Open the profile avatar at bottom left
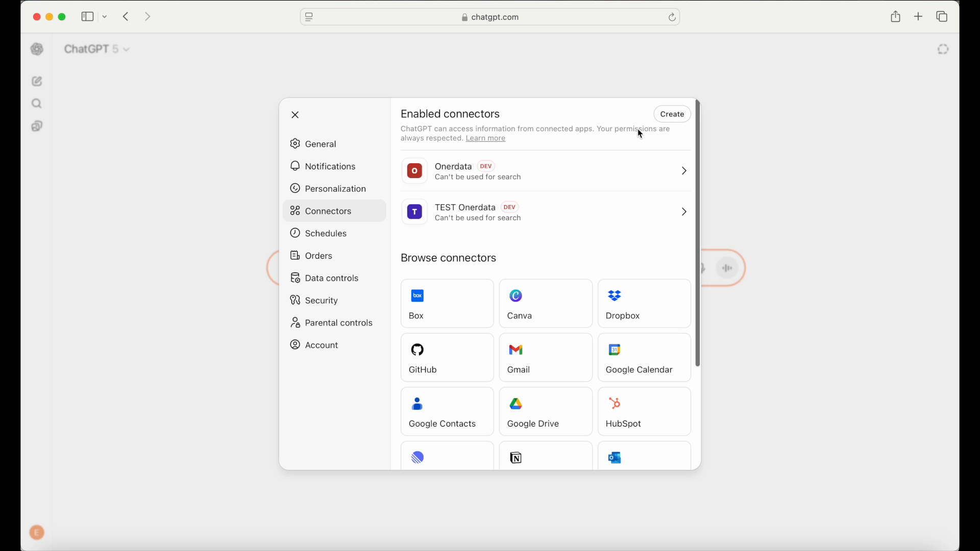 click(x=36, y=532)
